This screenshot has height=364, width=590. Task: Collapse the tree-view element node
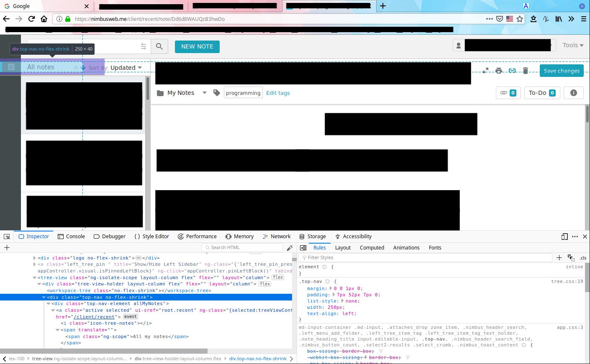click(34, 277)
